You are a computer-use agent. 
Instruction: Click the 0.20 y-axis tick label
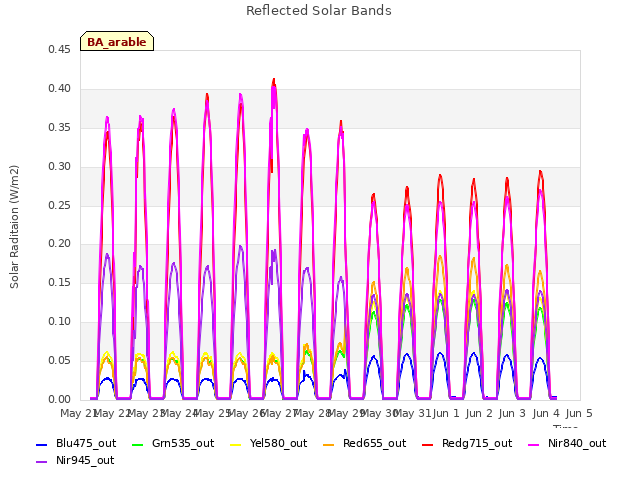click(x=60, y=244)
